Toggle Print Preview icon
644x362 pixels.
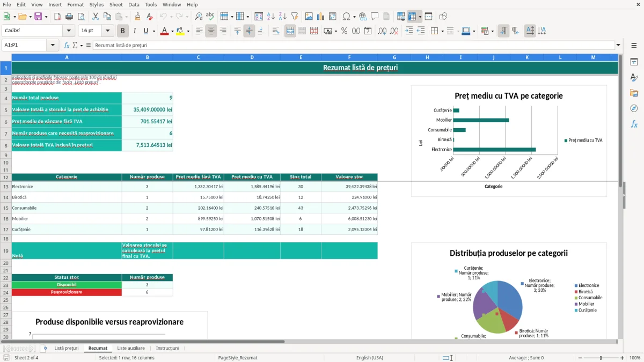click(81, 17)
